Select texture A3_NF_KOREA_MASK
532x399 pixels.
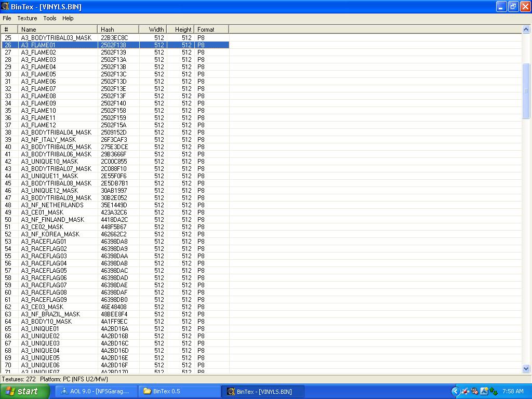click(x=50, y=234)
